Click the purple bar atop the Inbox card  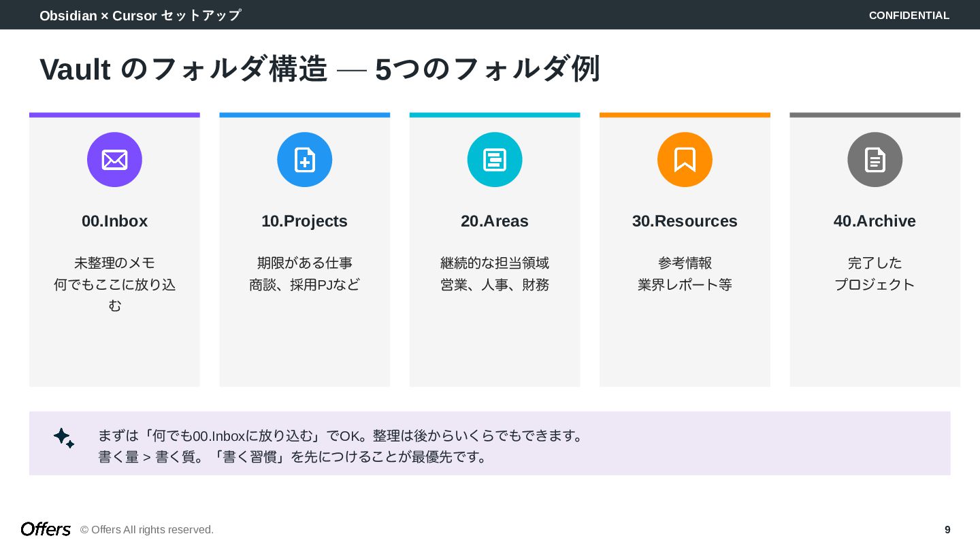114,115
